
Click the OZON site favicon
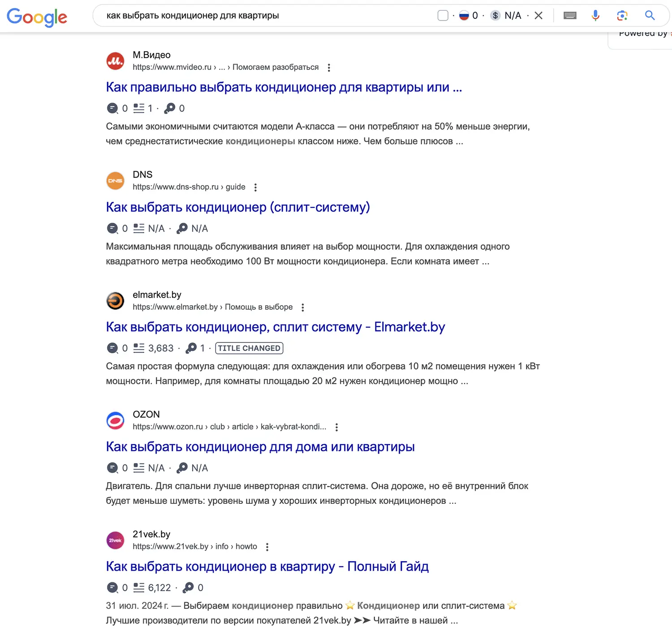point(115,420)
